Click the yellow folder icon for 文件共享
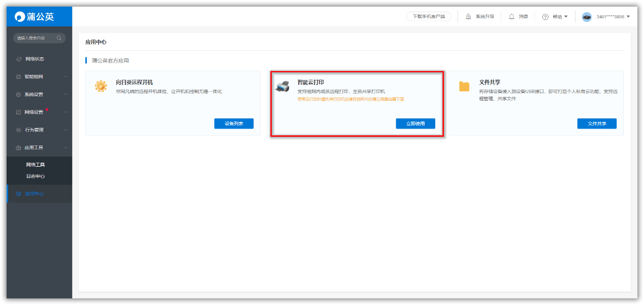This screenshot has height=305, width=644. [464, 86]
